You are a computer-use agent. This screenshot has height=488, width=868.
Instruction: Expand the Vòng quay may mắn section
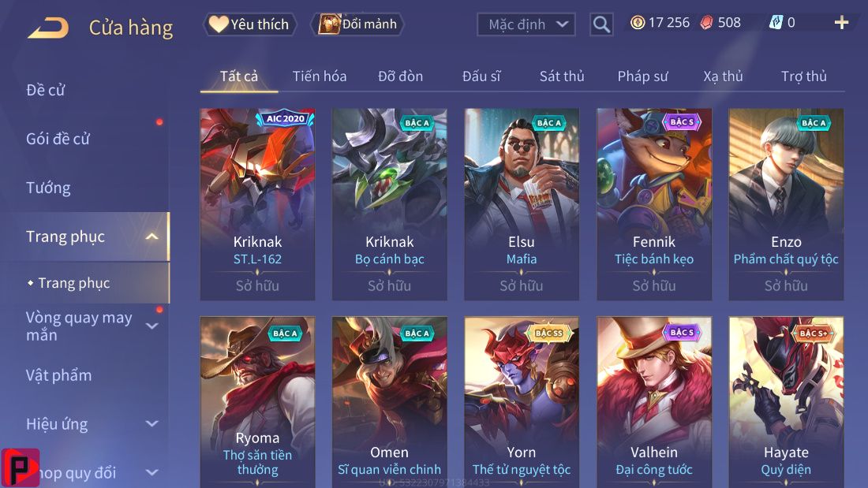(152, 326)
